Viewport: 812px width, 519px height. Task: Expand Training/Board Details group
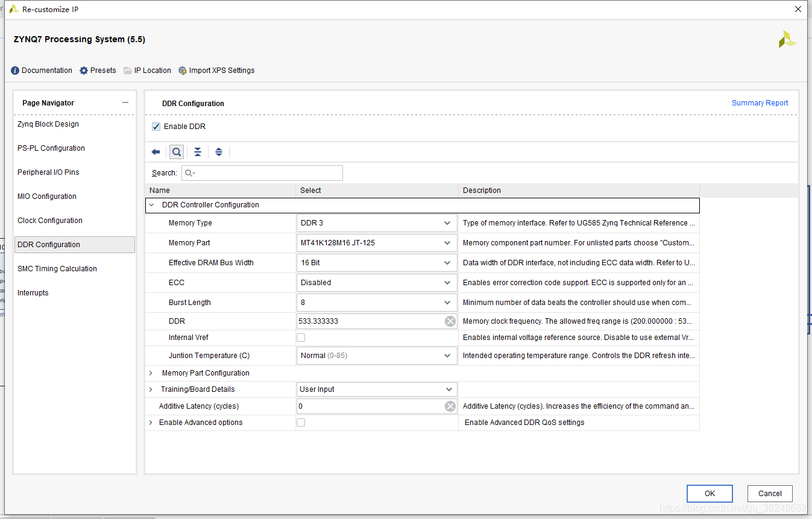(x=151, y=389)
